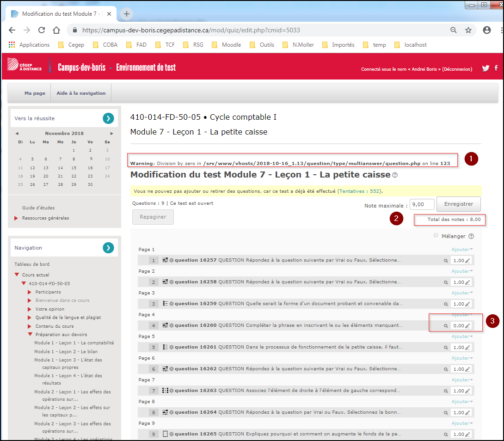Open the Ma page menu item
The height and width of the screenshot is (441, 504).
click(35, 93)
